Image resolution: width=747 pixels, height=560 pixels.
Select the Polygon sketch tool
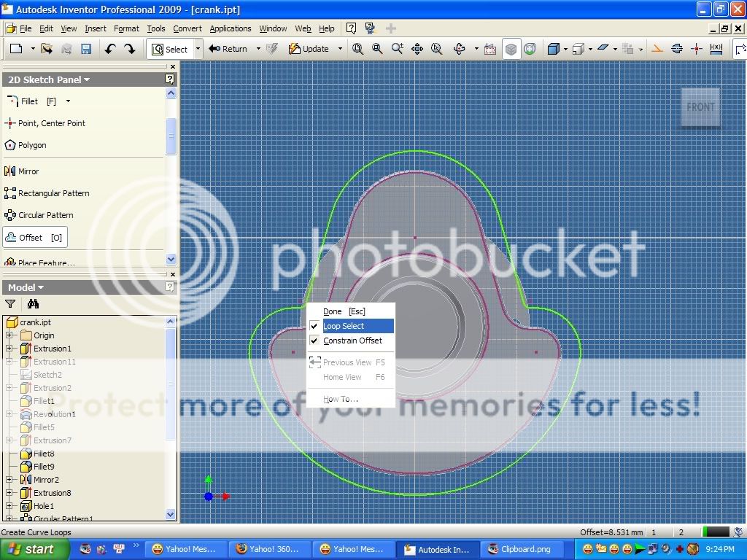point(32,145)
